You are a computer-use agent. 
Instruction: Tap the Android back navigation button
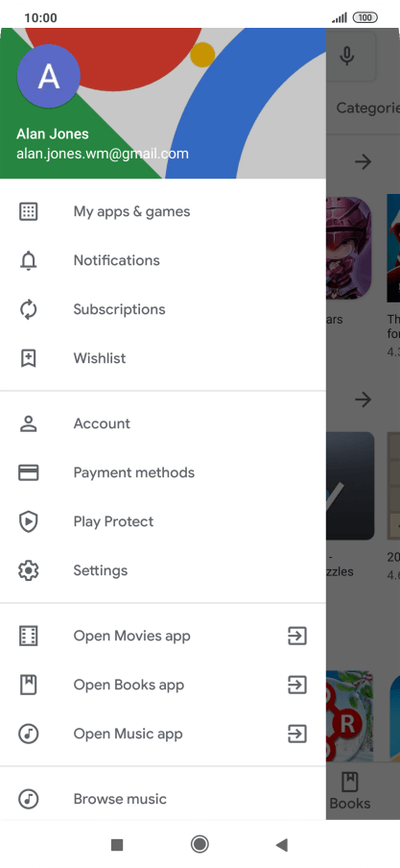[x=282, y=844]
